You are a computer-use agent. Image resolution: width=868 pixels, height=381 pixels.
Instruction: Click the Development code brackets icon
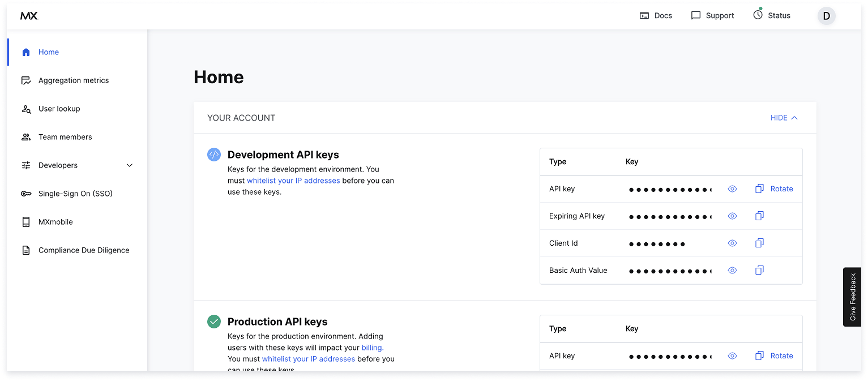pyautogui.click(x=214, y=155)
